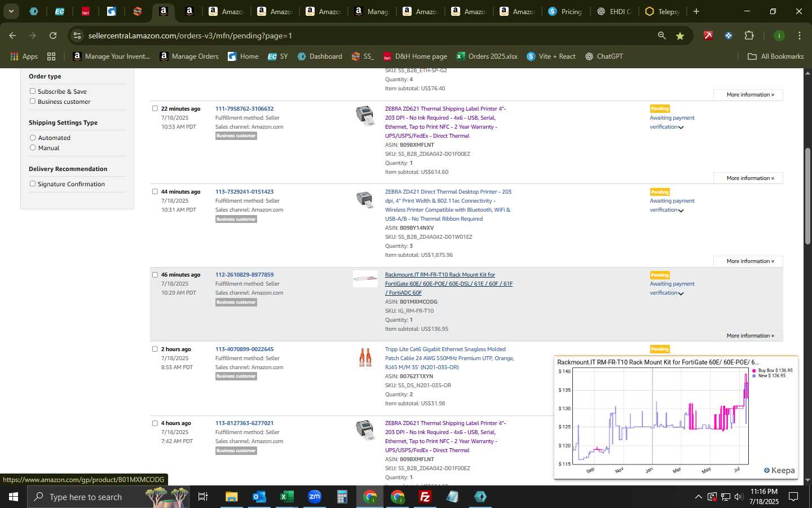Click the volume speaker tray icon
The height and width of the screenshot is (508, 812).
coord(739,497)
